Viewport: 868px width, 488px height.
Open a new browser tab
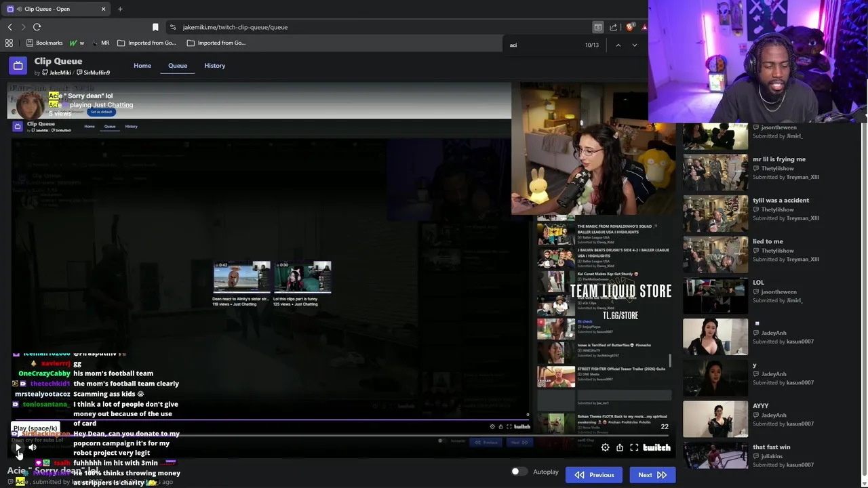(x=120, y=9)
